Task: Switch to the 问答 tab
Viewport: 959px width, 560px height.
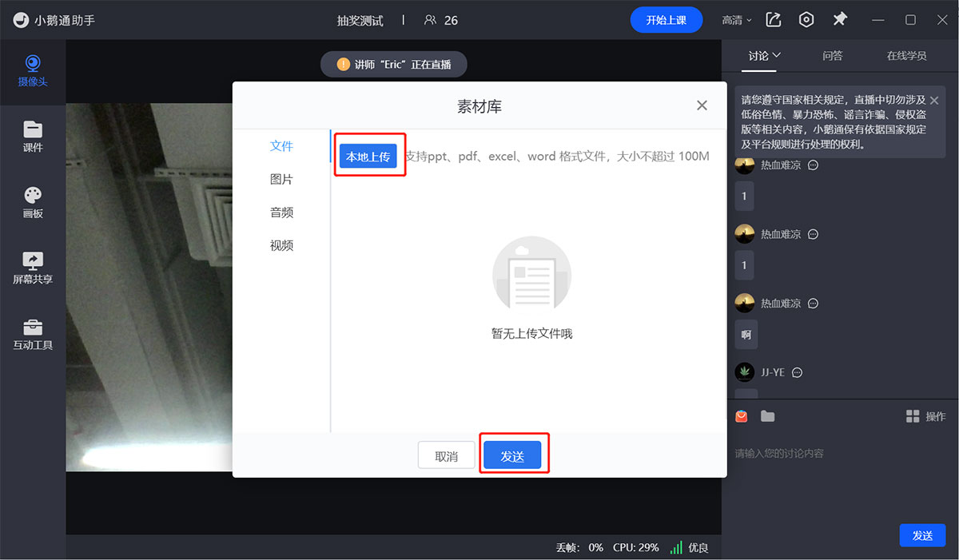Action: [833, 56]
